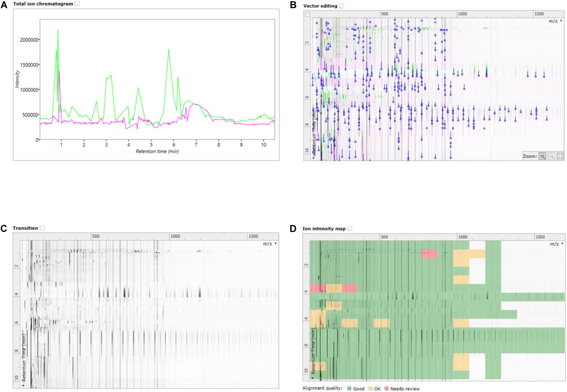Click the 'Ion intensity map' title
The image size is (567, 392).
pos(324,229)
